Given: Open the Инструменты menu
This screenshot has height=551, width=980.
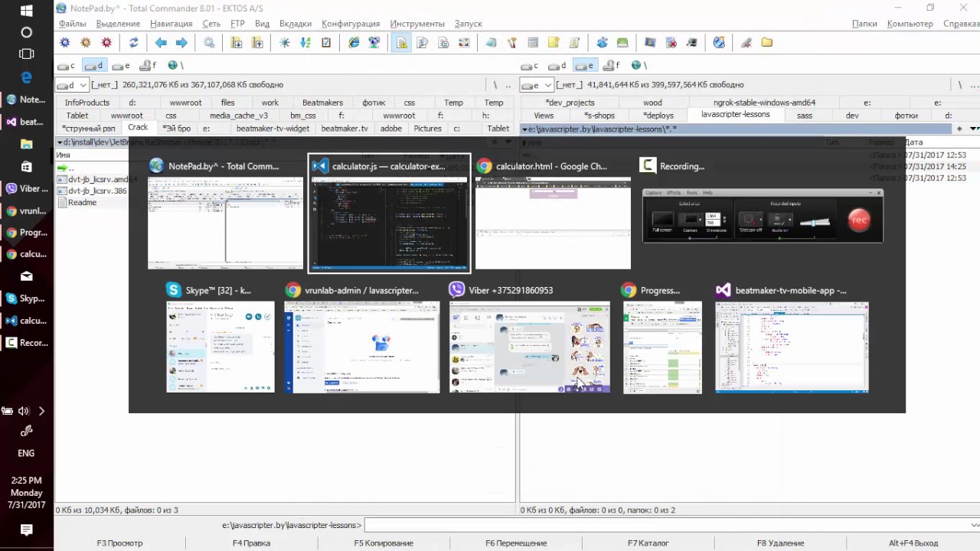Looking at the screenshot, I should [x=416, y=24].
